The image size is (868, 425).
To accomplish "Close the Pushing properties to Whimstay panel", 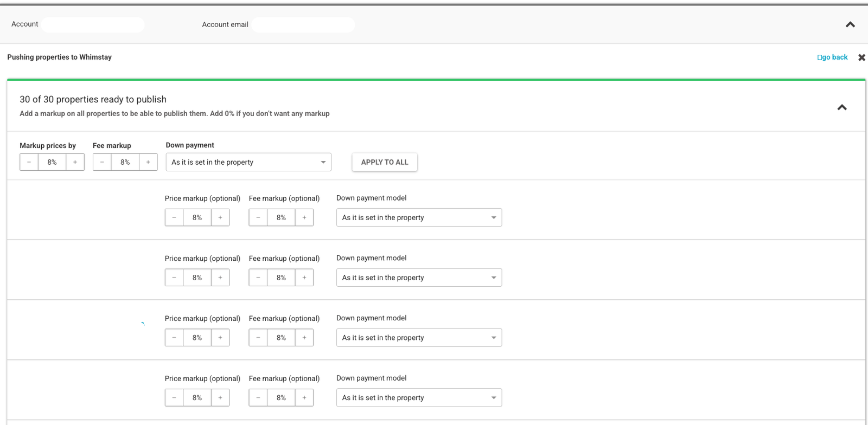I will coord(861,57).
